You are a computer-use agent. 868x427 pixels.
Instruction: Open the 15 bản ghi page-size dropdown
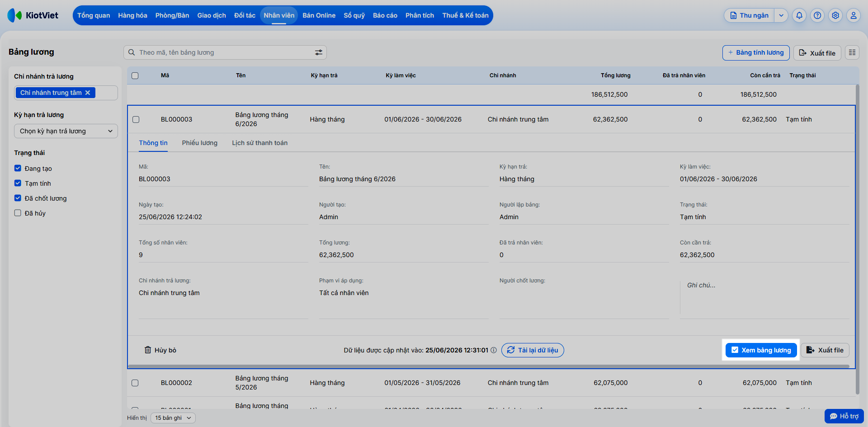tap(173, 418)
